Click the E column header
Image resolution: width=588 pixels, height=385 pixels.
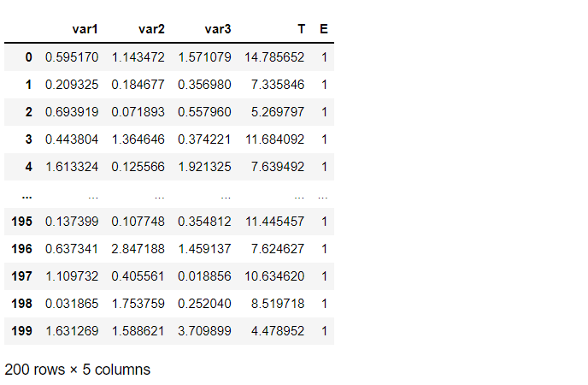pyautogui.click(x=324, y=29)
